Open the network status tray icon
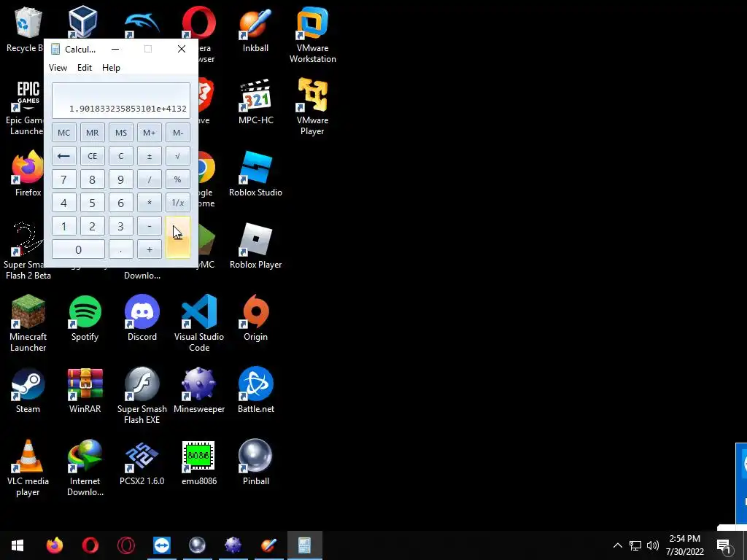747x560 pixels. tap(635, 545)
